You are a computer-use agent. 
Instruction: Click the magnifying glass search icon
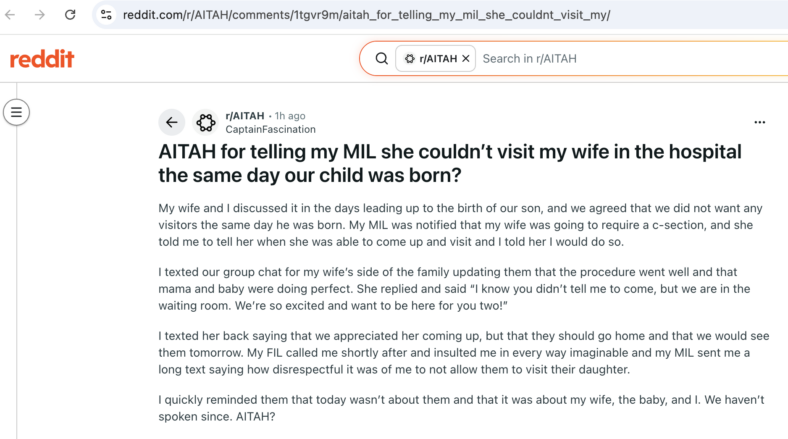point(381,59)
